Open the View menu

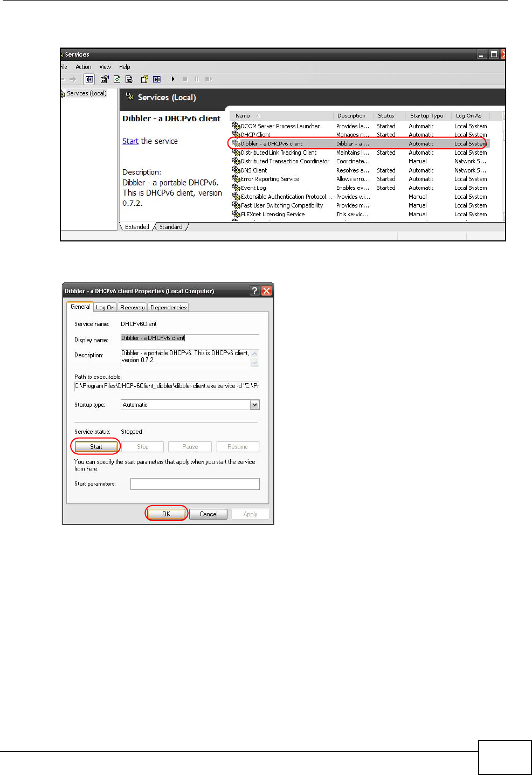point(105,67)
